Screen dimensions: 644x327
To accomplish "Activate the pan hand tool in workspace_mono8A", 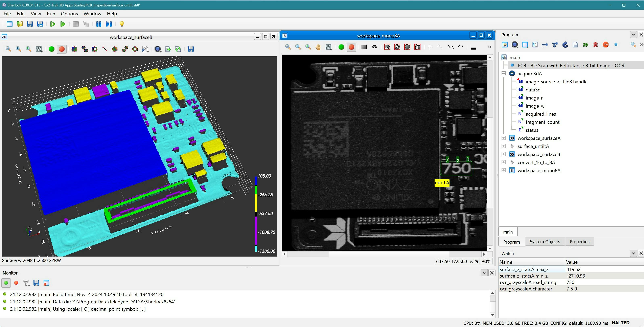I will [x=318, y=47].
